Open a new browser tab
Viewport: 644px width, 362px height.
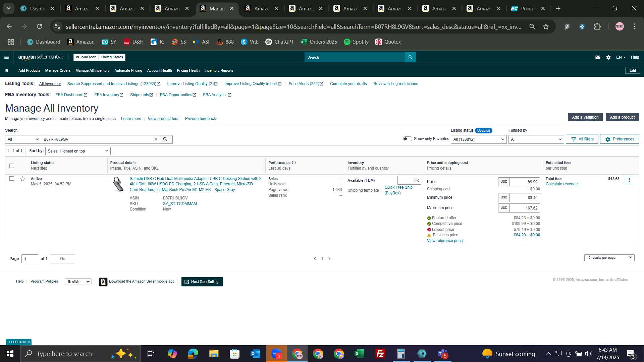coord(558,9)
